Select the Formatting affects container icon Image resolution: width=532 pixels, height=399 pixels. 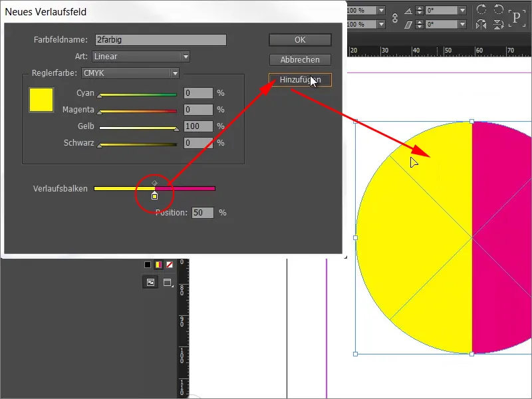point(150,282)
